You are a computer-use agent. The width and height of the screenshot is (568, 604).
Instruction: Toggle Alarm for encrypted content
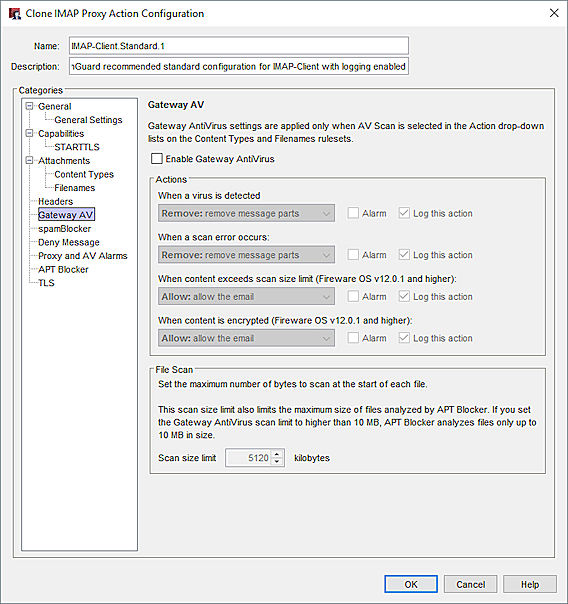point(353,338)
